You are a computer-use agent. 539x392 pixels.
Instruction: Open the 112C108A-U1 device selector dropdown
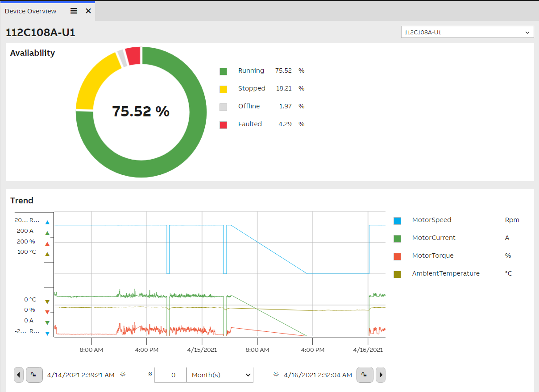click(x=467, y=32)
